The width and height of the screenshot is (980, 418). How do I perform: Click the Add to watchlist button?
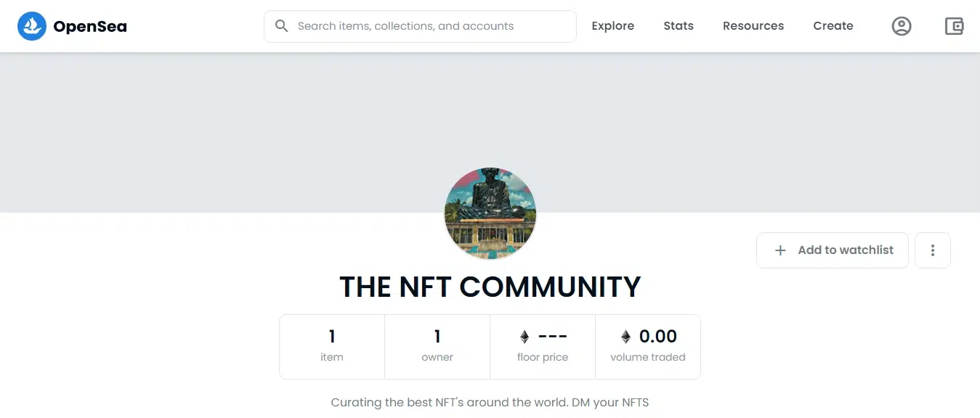click(832, 250)
